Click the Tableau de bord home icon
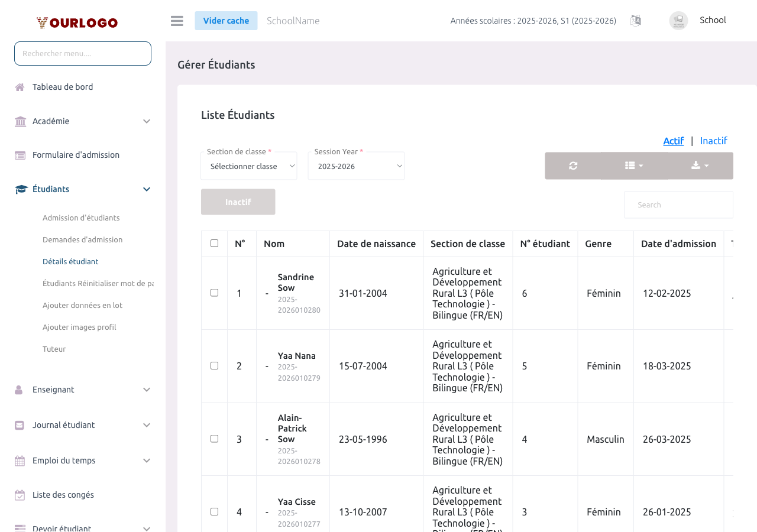The image size is (757, 532). coord(20,87)
